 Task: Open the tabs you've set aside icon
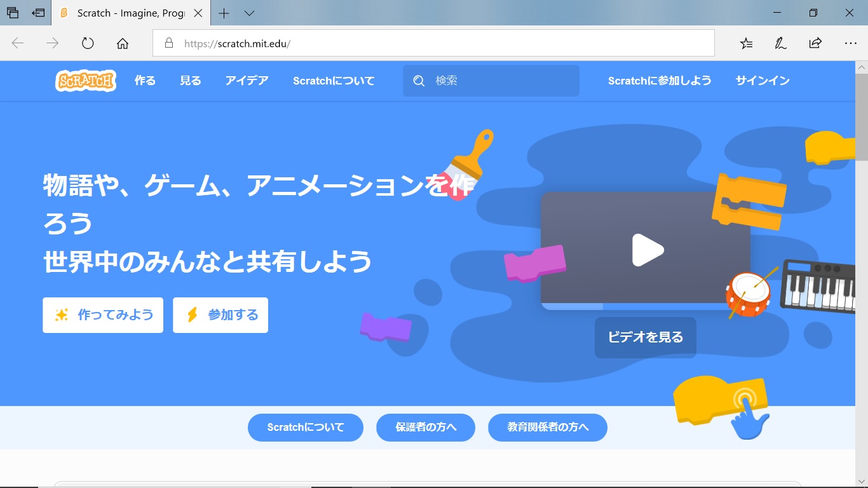tap(13, 13)
